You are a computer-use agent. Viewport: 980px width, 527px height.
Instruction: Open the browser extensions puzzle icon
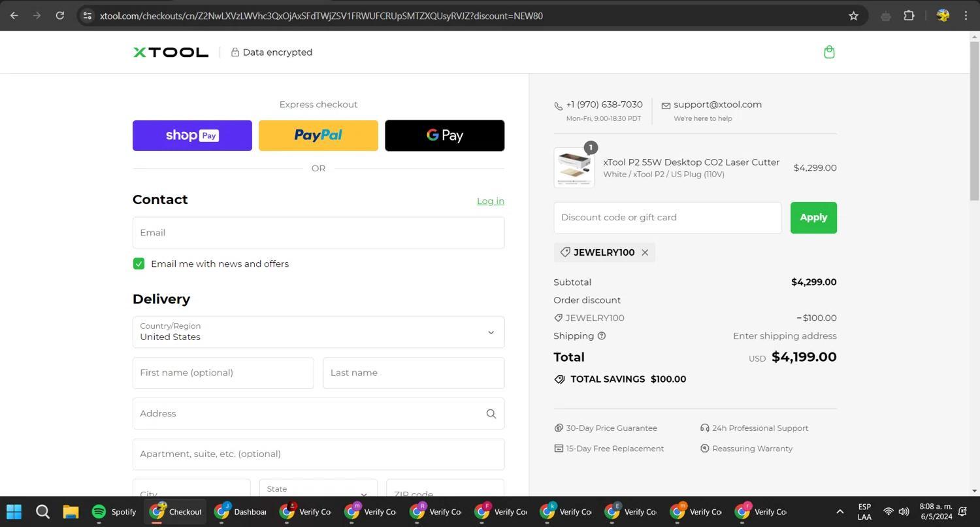point(909,16)
